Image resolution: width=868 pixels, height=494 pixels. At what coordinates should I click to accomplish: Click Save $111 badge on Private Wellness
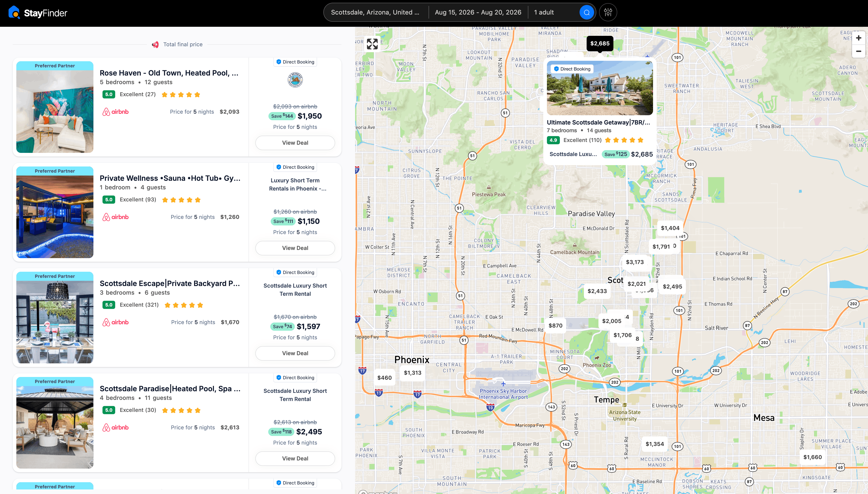pyautogui.click(x=283, y=221)
